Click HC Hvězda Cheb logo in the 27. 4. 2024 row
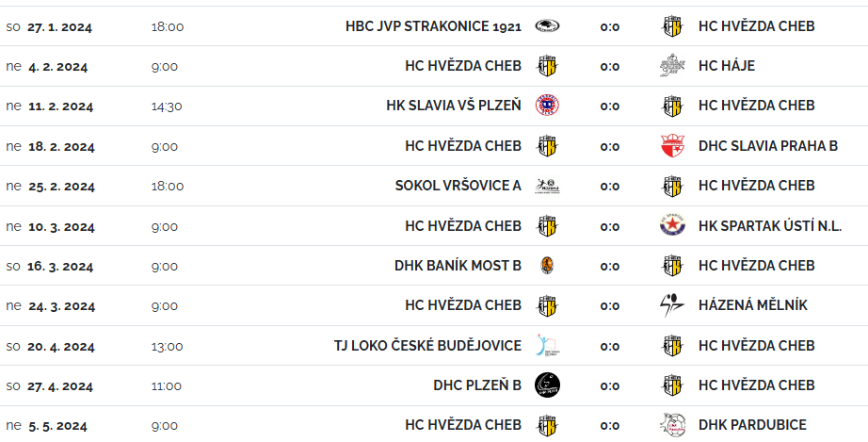Screen dimensions: 868x442 (x=672, y=385)
